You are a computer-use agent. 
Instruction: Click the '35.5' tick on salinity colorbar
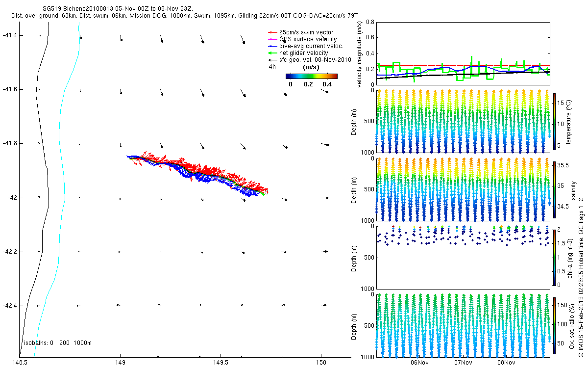coord(563,166)
